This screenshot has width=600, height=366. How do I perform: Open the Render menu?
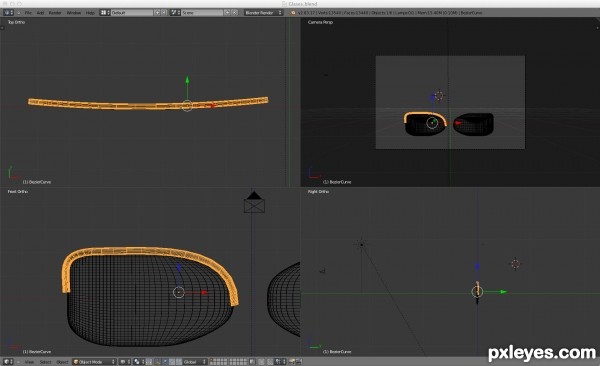tap(55, 13)
